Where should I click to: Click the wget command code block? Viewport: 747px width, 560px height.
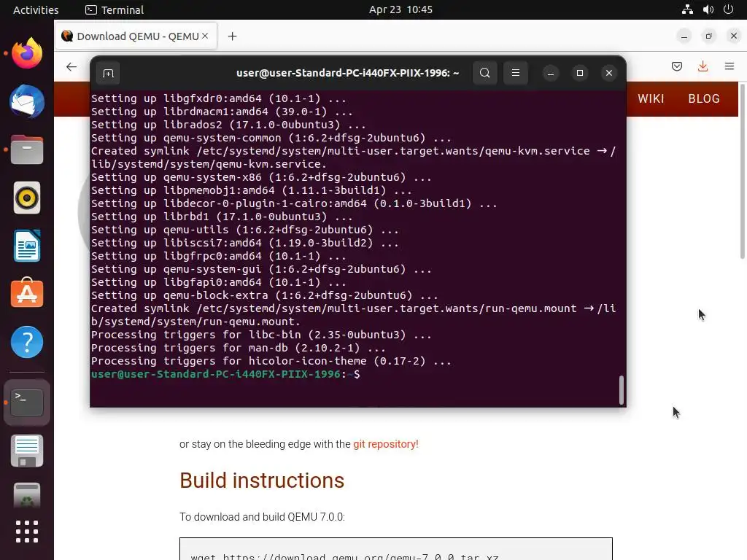point(396,549)
